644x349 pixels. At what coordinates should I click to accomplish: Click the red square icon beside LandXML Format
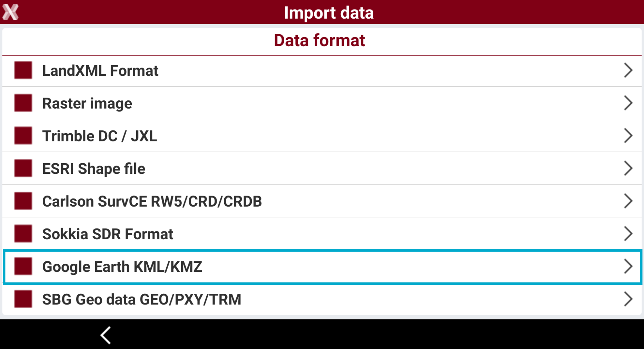click(23, 70)
